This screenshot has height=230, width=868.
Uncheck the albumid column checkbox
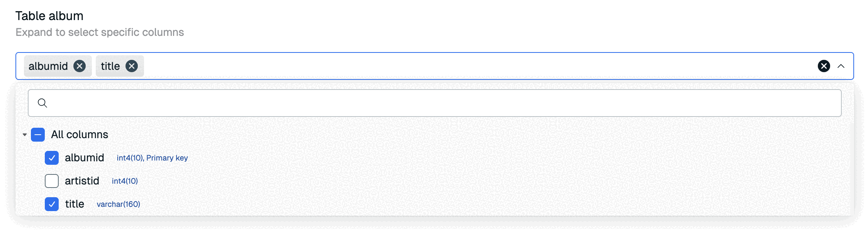click(x=52, y=158)
